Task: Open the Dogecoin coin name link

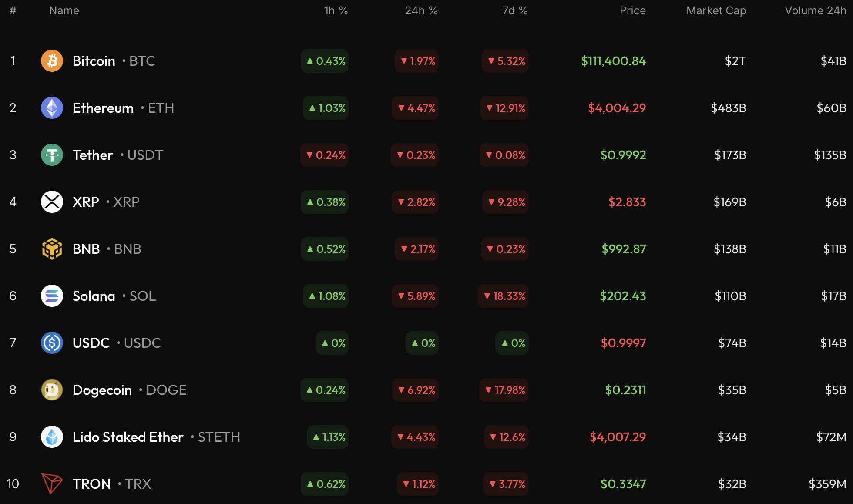Action: pyautogui.click(x=102, y=390)
